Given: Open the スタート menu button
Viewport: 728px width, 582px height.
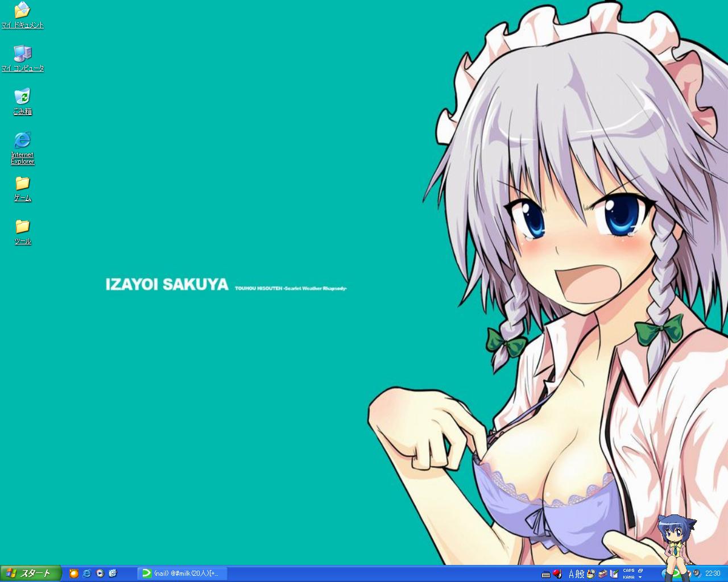Looking at the screenshot, I should (x=31, y=573).
